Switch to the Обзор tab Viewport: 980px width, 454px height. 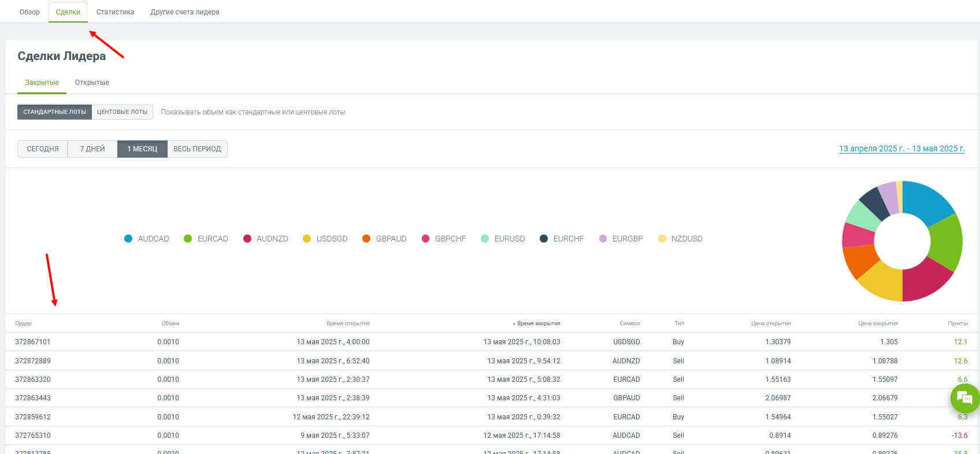tap(29, 12)
